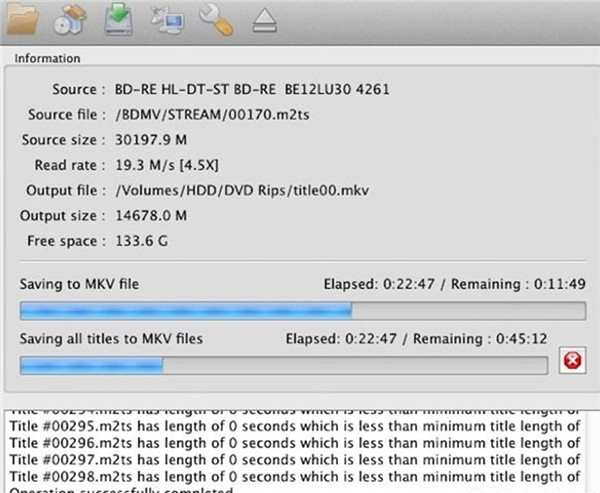Select log line for Title #00297.m2ts
The width and height of the screenshot is (600, 493).
coord(295,460)
